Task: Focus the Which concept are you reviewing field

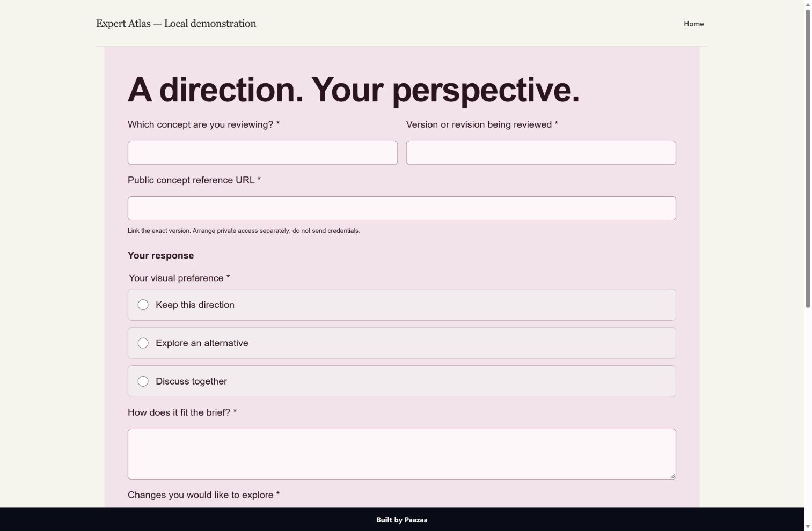Action: (262, 153)
